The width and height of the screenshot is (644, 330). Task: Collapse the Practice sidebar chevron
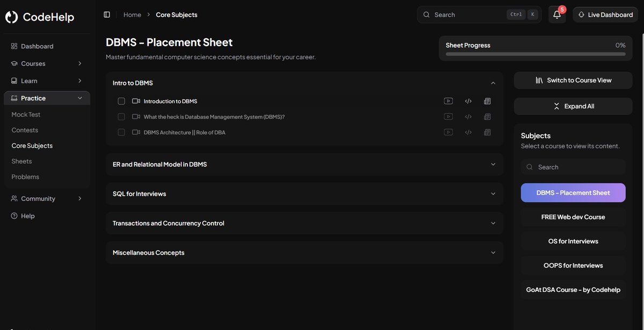pyautogui.click(x=80, y=98)
